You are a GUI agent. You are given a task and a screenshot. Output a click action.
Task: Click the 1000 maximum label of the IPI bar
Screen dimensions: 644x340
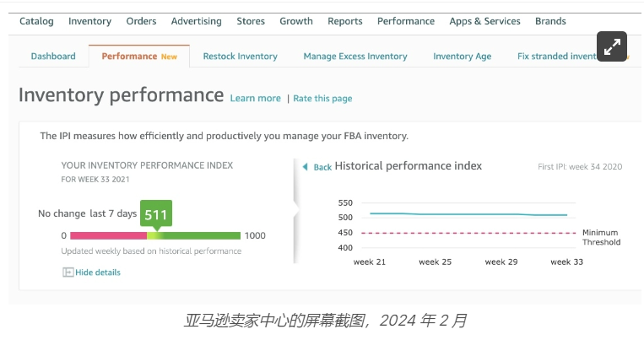coord(255,235)
